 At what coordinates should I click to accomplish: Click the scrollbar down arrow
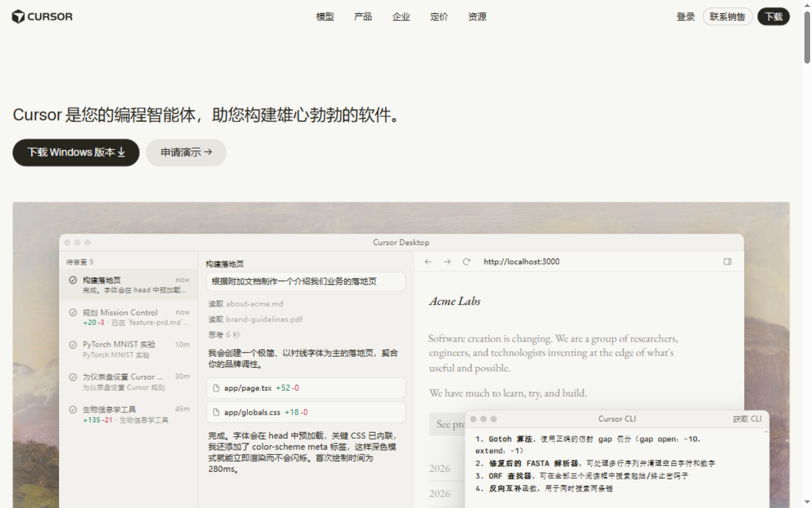tap(807, 503)
